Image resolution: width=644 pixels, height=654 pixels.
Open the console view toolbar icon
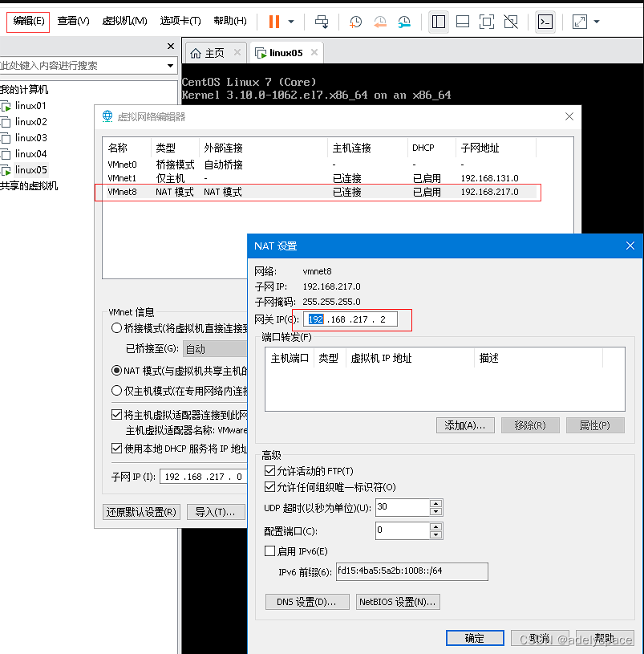coord(545,22)
